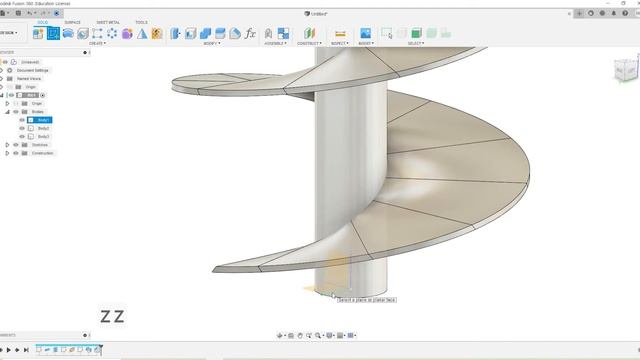Select the Untitled document tab
Viewport: 640px width, 360px height.
click(x=316, y=13)
